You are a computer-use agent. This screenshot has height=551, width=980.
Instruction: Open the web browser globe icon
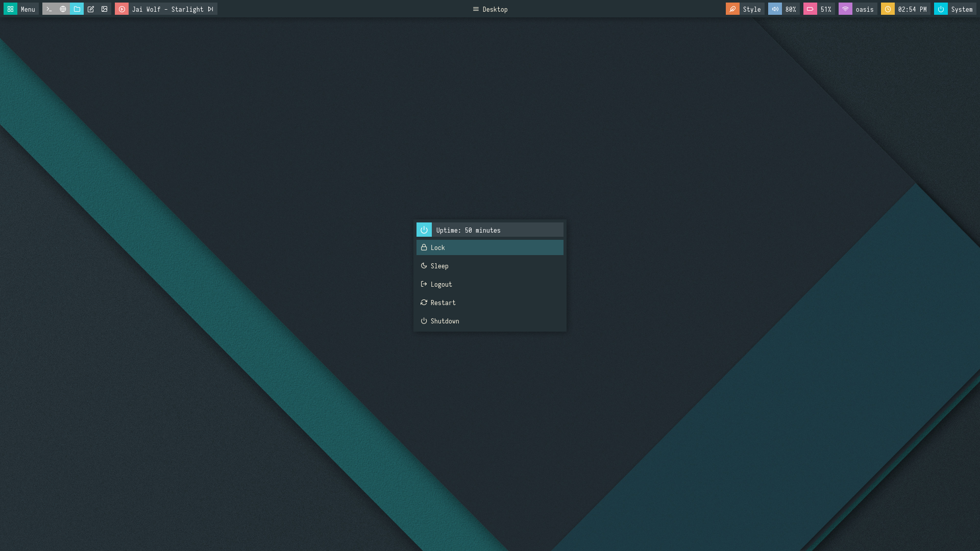pyautogui.click(x=63, y=9)
